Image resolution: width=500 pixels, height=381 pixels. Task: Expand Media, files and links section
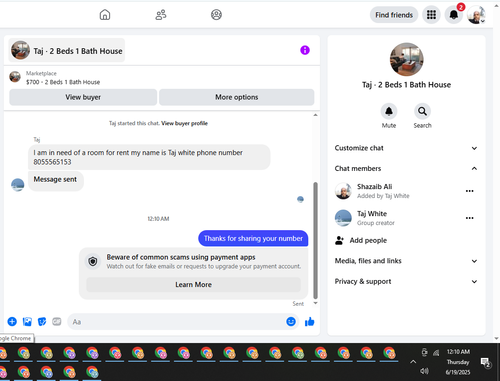click(406, 261)
